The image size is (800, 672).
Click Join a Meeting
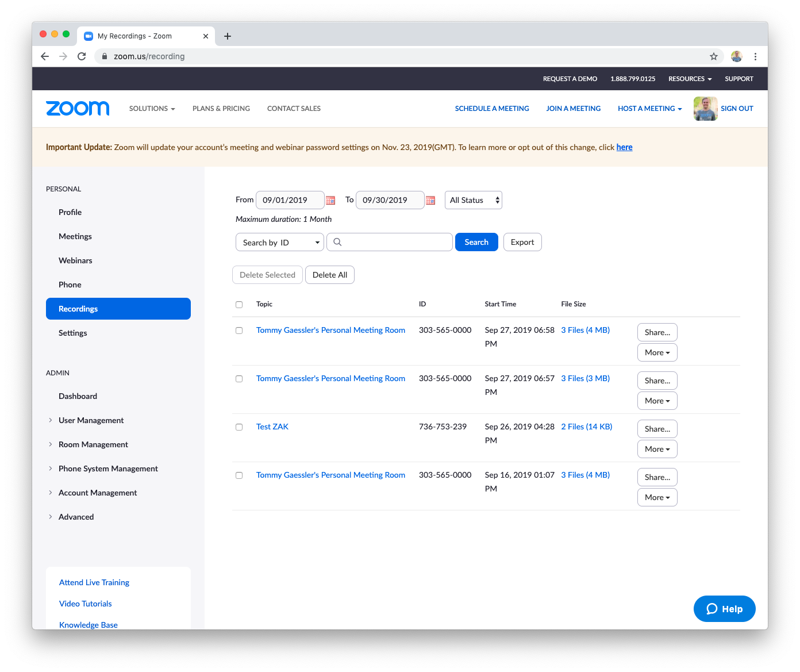click(x=574, y=109)
